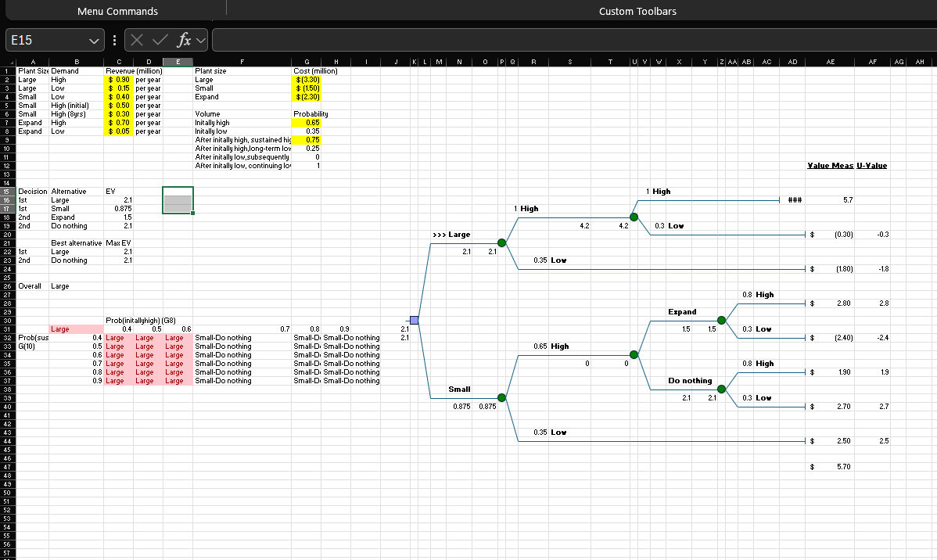Select the chance node on the 0.65 High branch
Viewport: 937px width, 560px height.
pos(634,354)
